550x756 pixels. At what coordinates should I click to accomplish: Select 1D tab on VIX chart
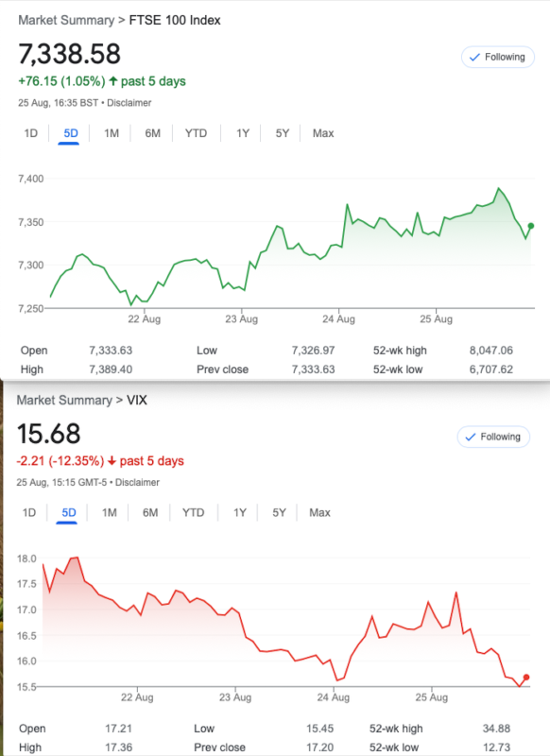tap(29, 512)
